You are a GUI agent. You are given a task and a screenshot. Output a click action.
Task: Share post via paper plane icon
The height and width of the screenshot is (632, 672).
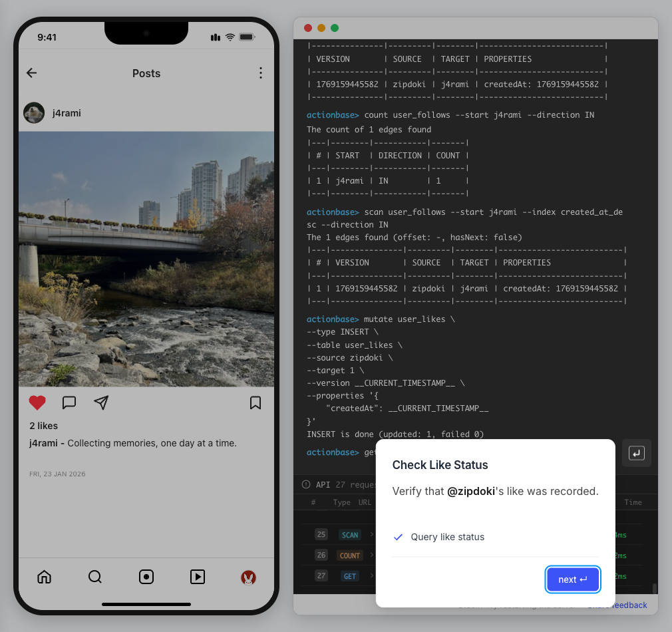[x=101, y=402]
